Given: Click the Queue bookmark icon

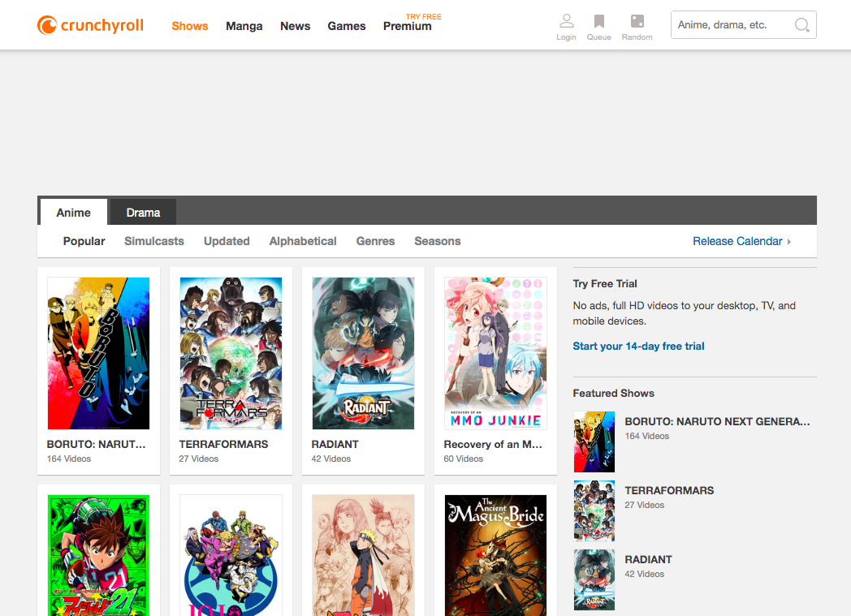Looking at the screenshot, I should pyautogui.click(x=598, y=21).
